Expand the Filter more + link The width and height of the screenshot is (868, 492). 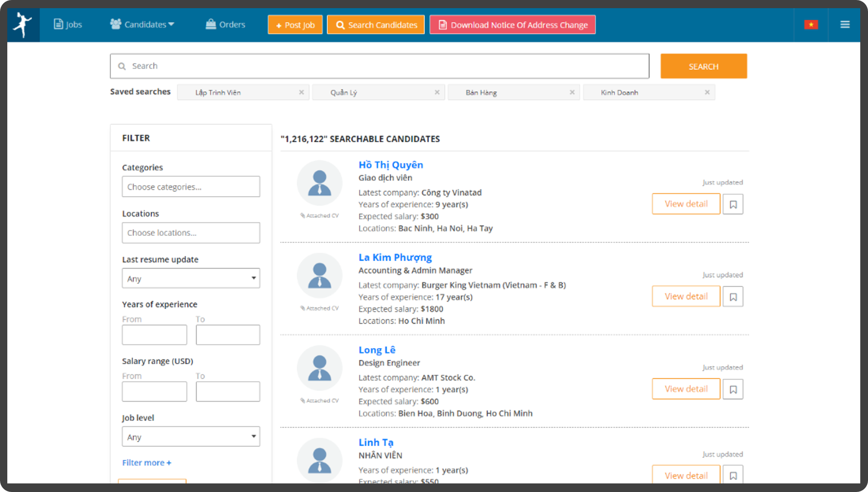tap(146, 463)
